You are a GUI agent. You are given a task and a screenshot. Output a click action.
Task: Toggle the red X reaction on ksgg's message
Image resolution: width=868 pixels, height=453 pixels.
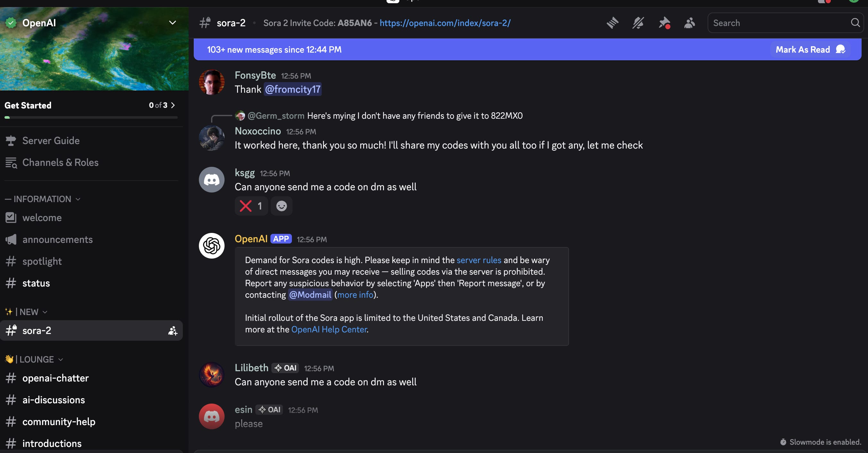click(x=251, y=206)
